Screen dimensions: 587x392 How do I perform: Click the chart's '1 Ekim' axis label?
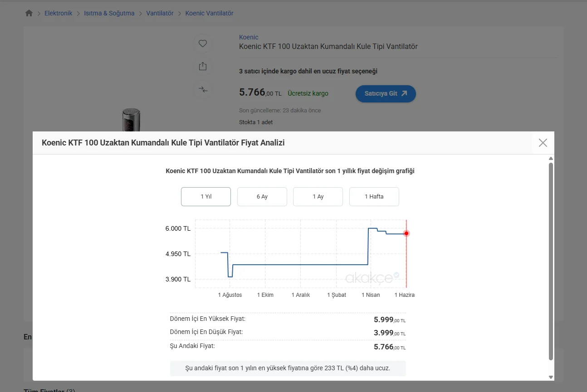[265, 295]
